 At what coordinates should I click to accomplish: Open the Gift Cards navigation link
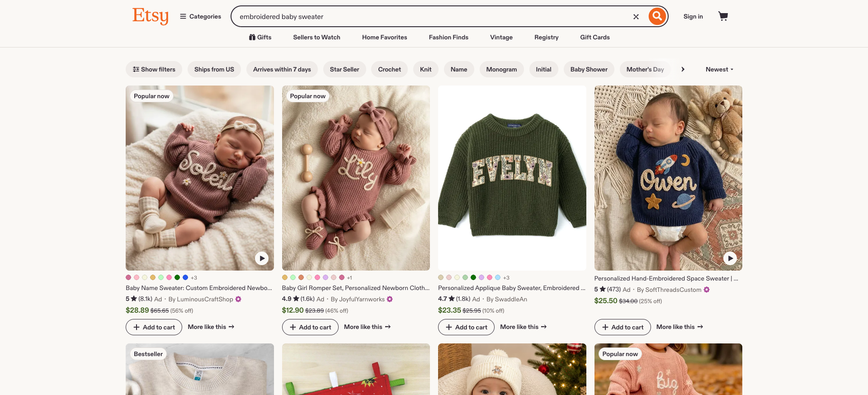(x=595, y=37)
